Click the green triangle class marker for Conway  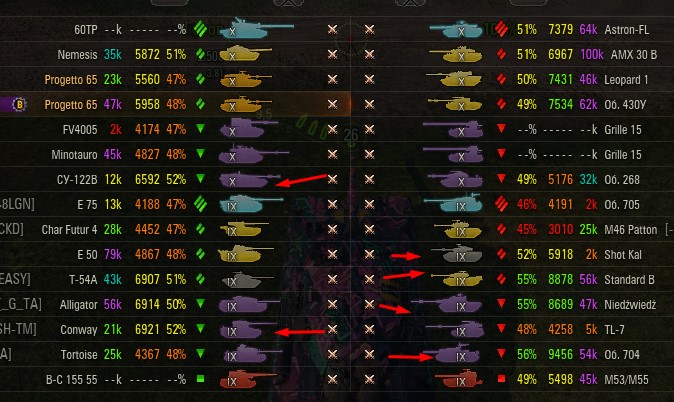pos(200,328)
